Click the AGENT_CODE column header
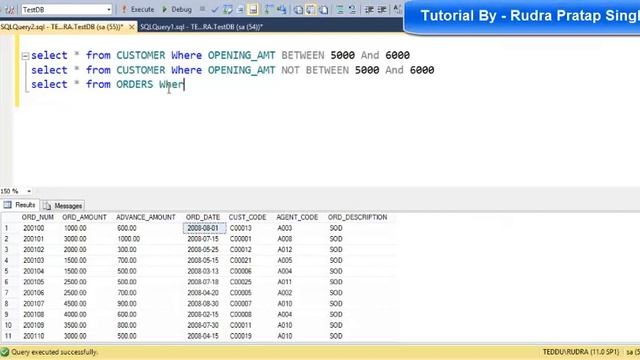 297,217
